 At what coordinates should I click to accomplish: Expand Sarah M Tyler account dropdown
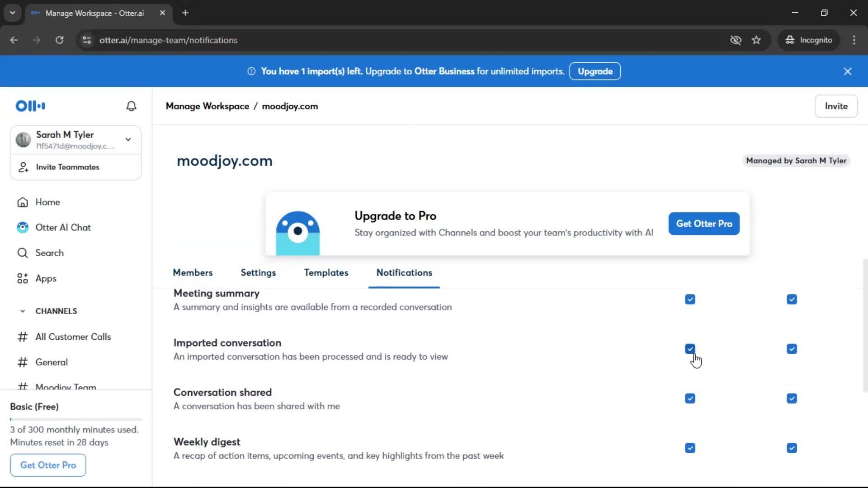click(128, 139)
